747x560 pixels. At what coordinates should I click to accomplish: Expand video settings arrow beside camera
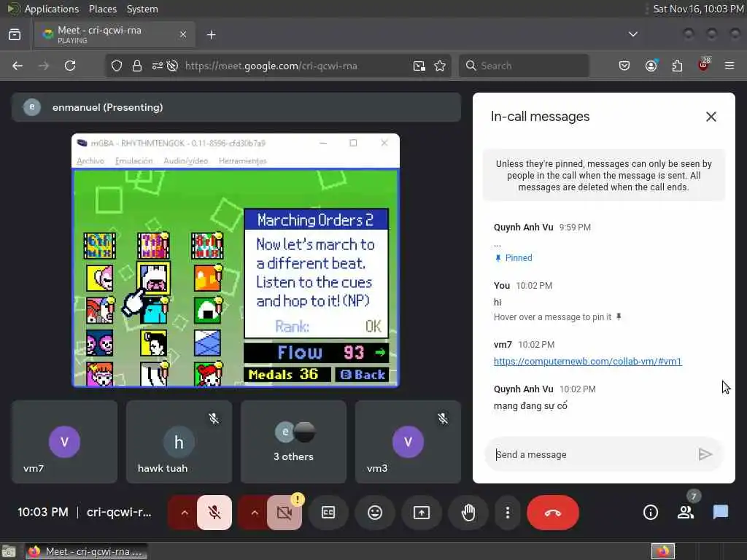point(255,513)
